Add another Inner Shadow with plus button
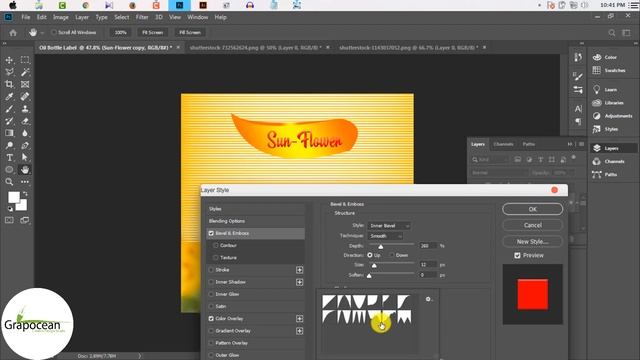 click(x=300, y=282)
